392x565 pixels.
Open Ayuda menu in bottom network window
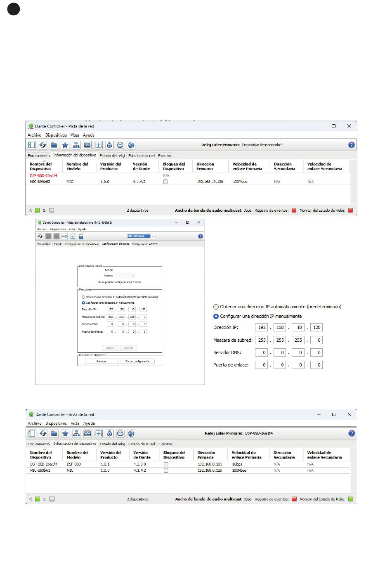pos(89,423)
